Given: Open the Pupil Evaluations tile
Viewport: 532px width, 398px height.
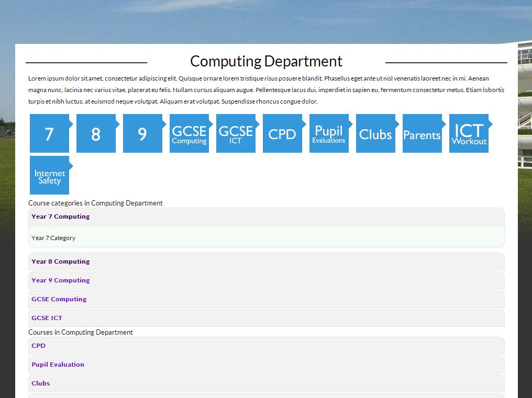Looking at the screenshot, I should coord(329,133).
